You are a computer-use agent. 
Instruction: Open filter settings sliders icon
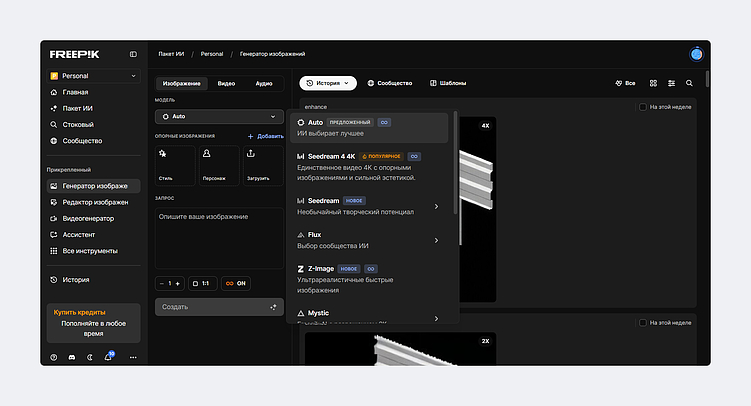click(x=671, y=83)
